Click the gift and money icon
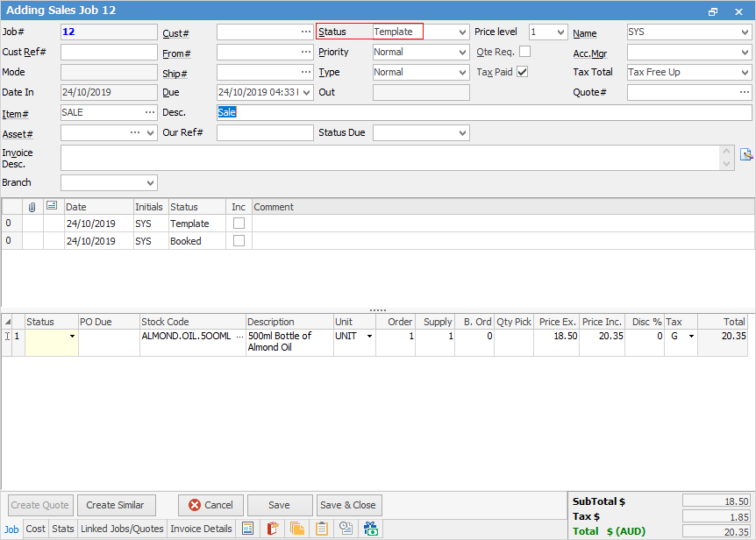The width and height of the screenshot is (756, 540). (371, 529)
